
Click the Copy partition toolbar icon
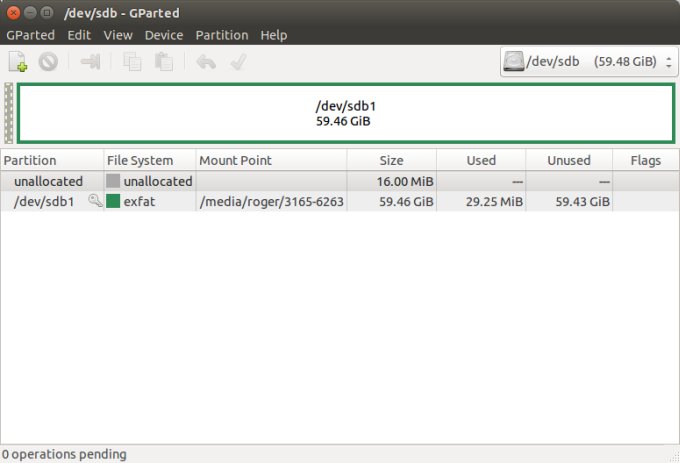[x=132, y=62]
